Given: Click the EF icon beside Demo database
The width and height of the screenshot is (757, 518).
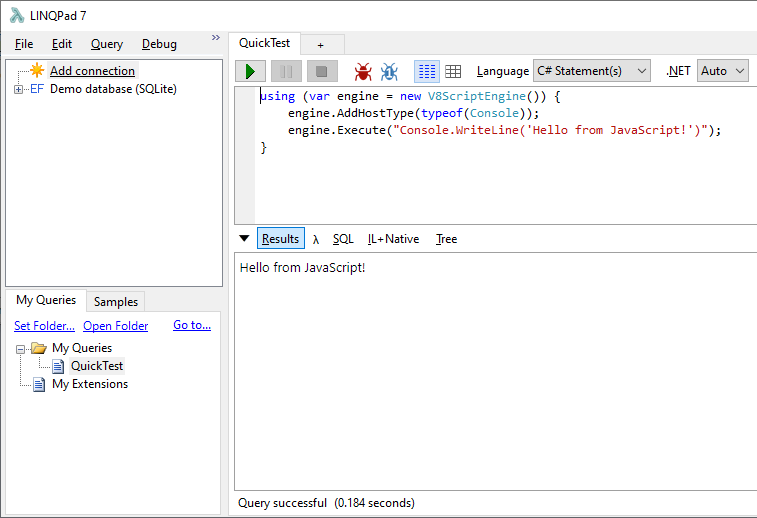Looking at the screenshot, I should [37, 89].
